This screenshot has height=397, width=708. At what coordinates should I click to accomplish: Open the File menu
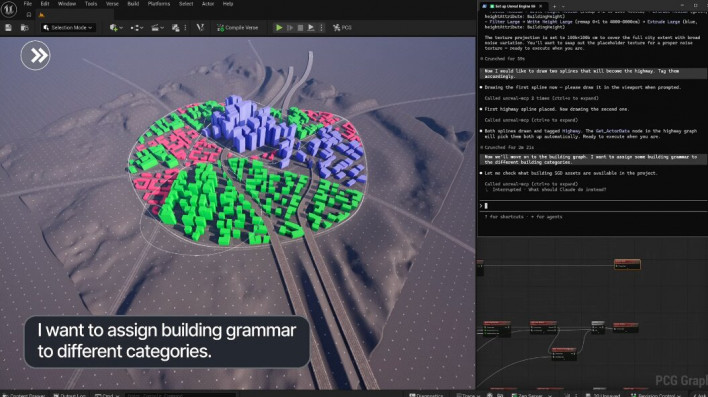(x=28, y=4)
